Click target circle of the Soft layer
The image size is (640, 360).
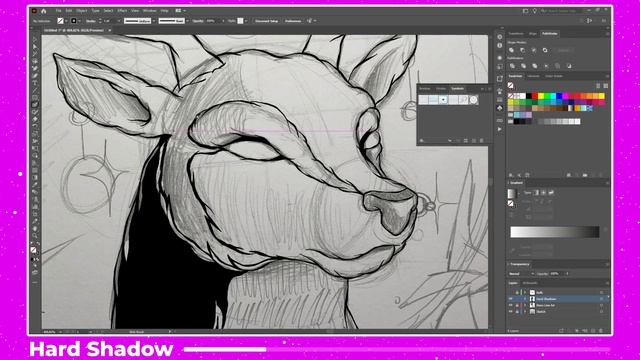click(602, 292)
